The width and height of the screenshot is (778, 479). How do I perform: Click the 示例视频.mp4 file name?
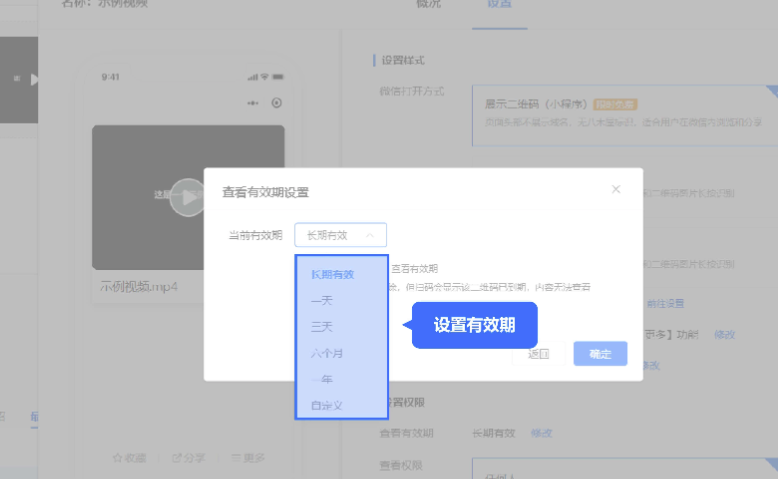tap(139, 286)
